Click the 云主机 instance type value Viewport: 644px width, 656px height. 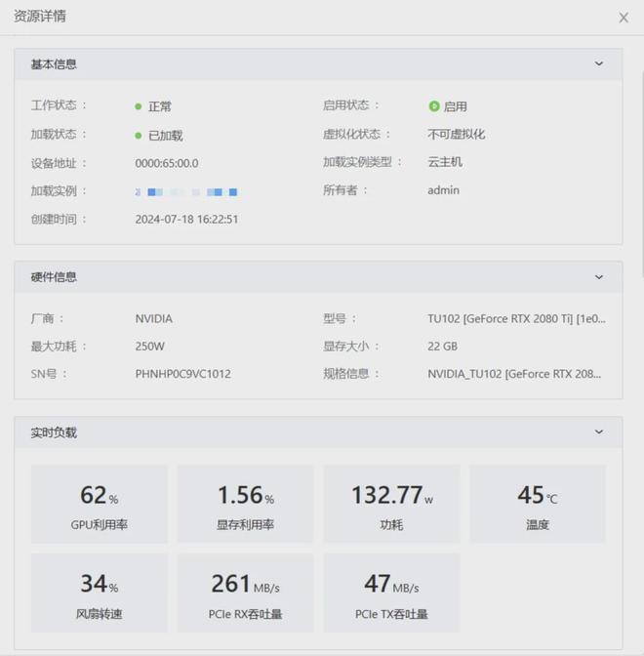(445, 162)
